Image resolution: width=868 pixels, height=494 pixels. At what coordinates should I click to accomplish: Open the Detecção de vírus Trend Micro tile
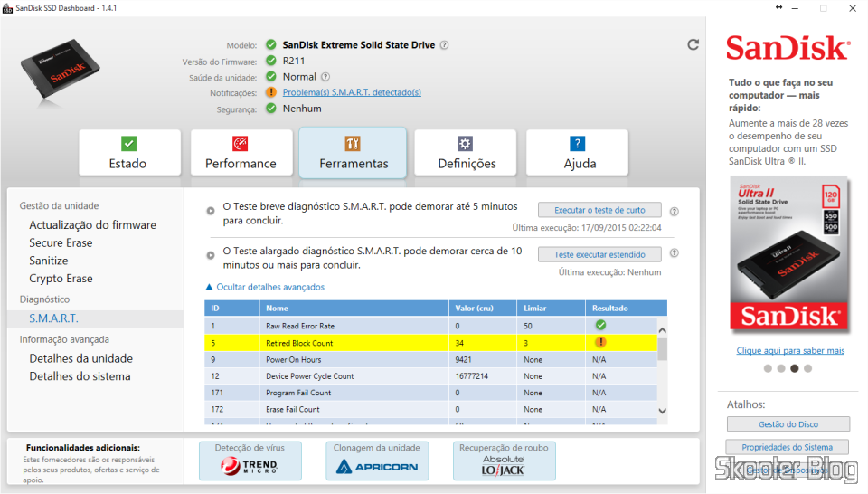tap(250, 461)
